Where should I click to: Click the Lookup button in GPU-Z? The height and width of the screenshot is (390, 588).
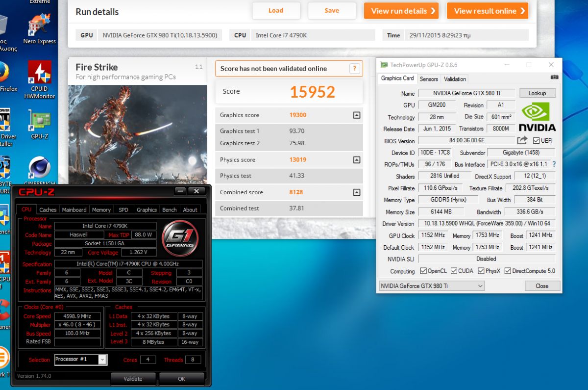point(537,93)
